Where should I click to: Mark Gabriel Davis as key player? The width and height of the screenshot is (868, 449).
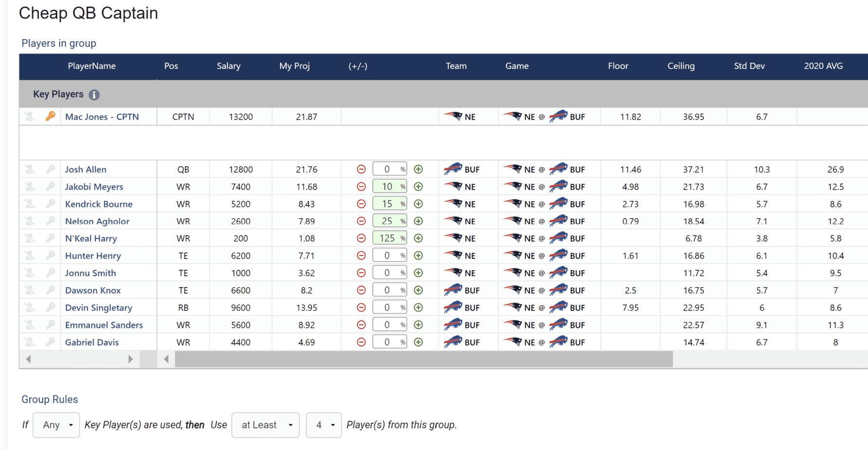(x=51, y=342)
